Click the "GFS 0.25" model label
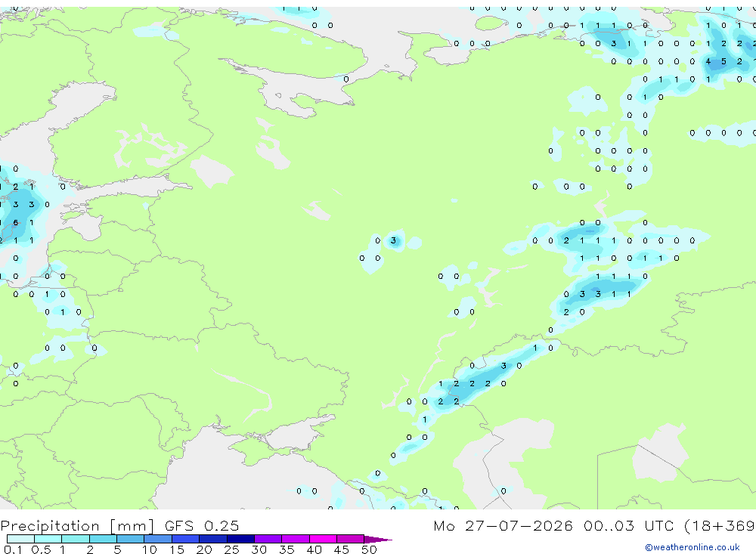 click(x=202, y=525)
